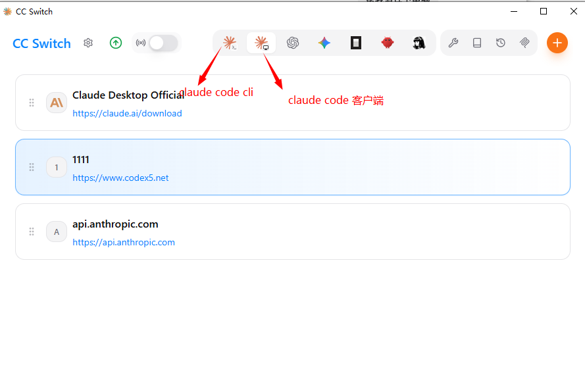Minimize the CC Switch window
This screenshot has width=585, height=392.
pyautogui.click(x=514, y=12)
